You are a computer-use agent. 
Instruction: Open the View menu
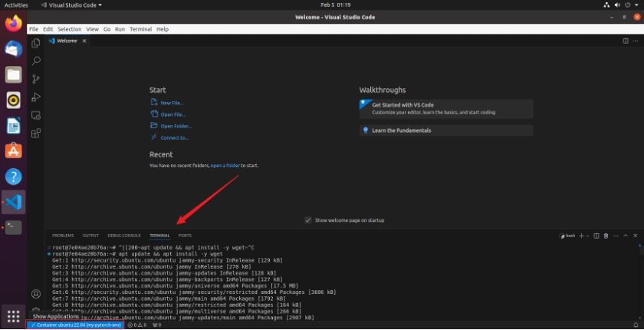click(x=93, y=29)
